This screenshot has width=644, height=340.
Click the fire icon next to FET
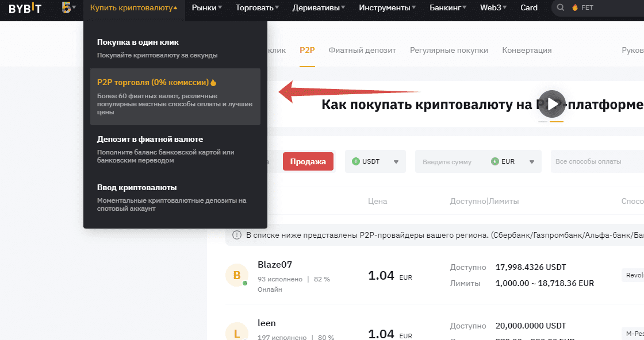[574, 7]
